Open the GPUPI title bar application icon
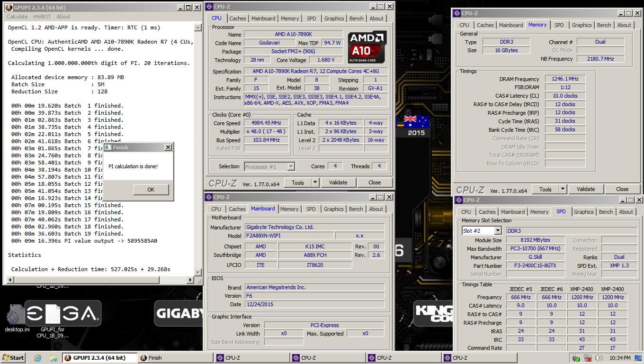The image size is (644, 364). click(9, 7)
